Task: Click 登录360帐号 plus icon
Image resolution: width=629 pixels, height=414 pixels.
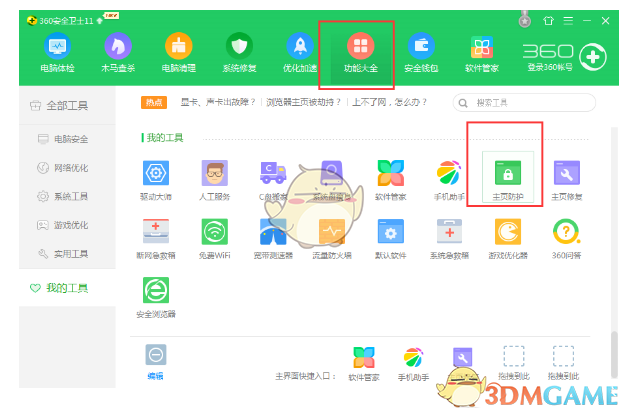Action: (x=593, y=57)
